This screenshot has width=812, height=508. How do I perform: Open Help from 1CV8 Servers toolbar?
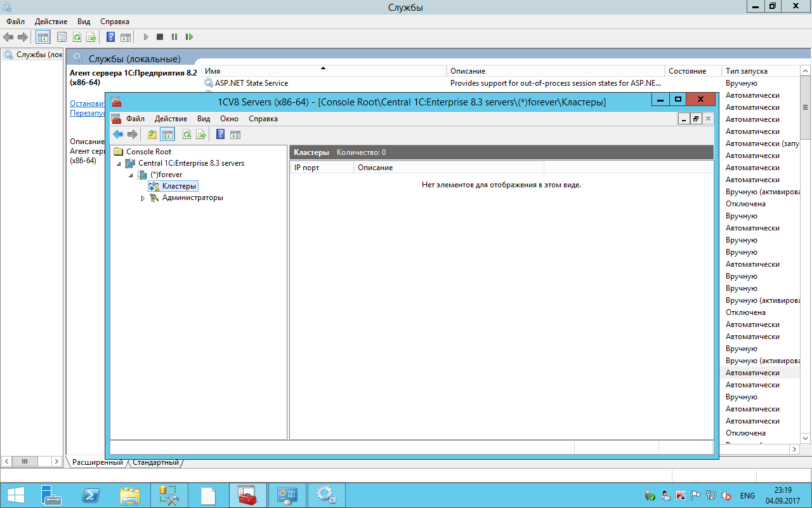(x=220, y=134)
